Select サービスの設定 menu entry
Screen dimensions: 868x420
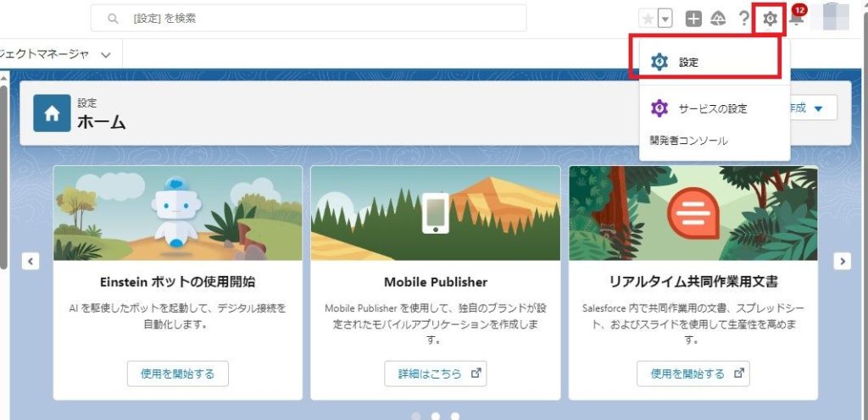pos(714,108)
